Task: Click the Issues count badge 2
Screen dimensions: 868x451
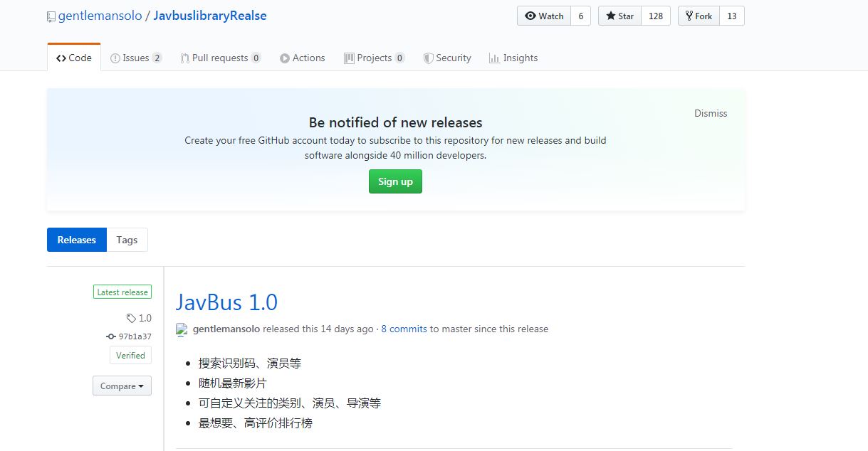Action: coord(157,58)
